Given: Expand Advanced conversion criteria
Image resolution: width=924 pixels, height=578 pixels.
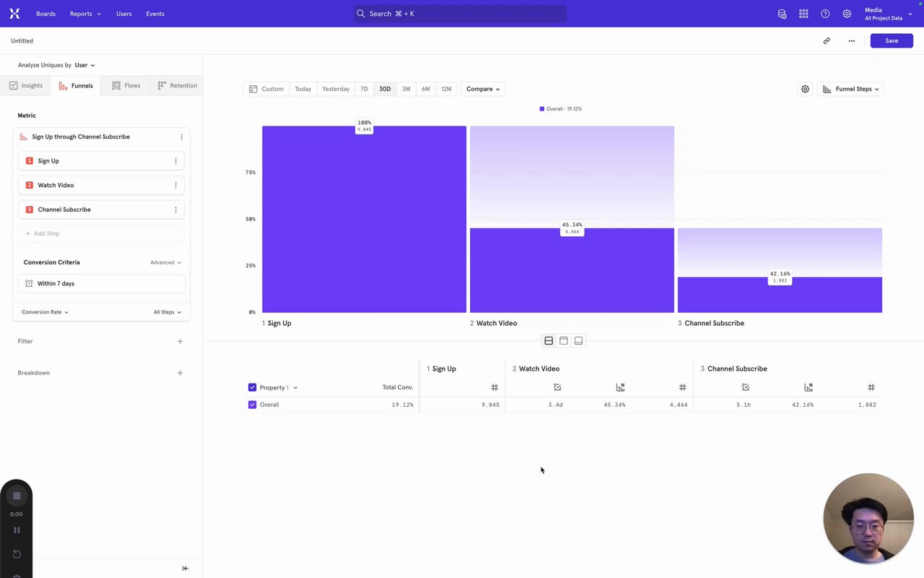Looking at the screenshot, I should coord(165,262).
